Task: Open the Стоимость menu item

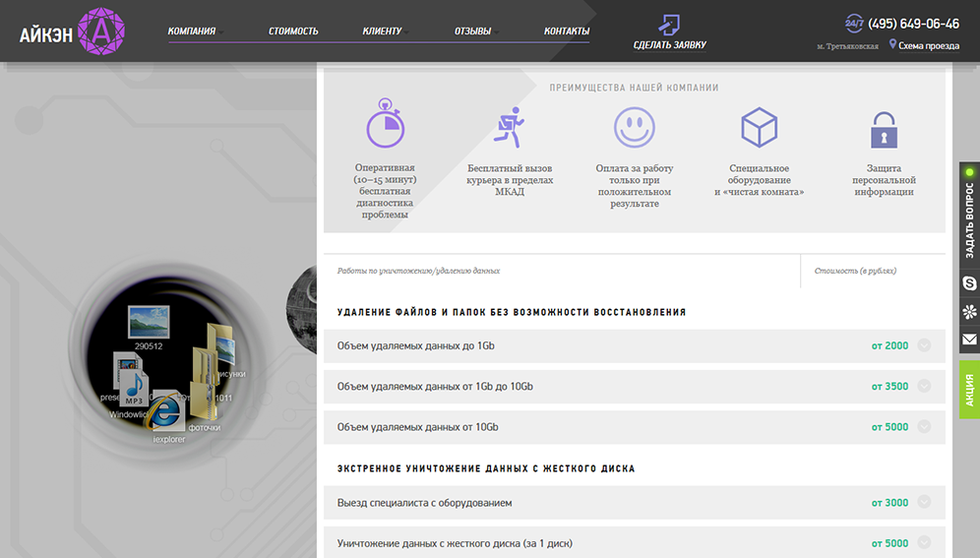Action: [x=293, y=31]
